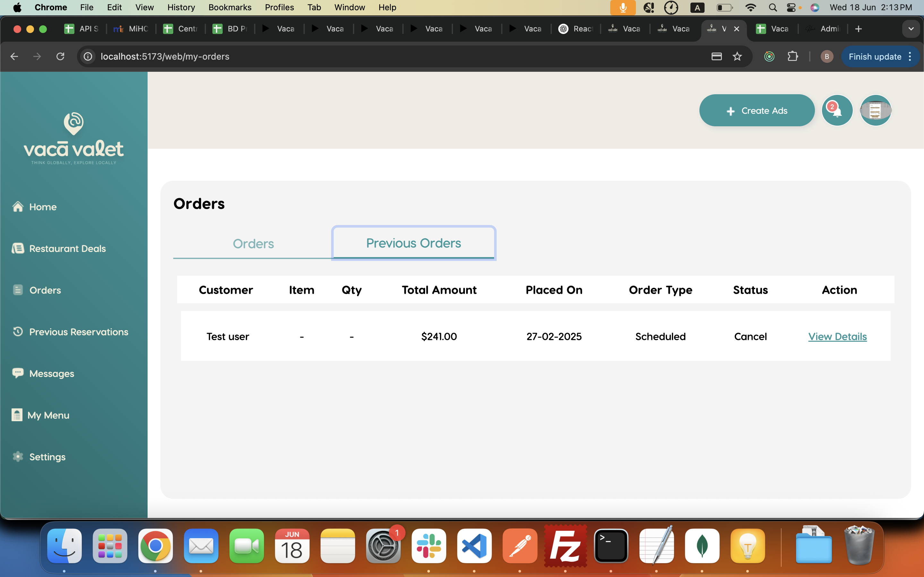
Task: Open View Details for the Test user order
Action: (837, 337)
